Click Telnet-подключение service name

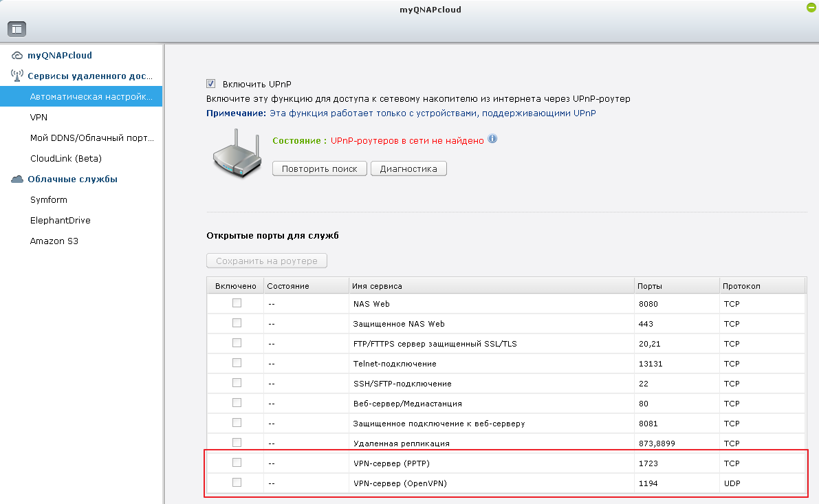tap(395, 364)
